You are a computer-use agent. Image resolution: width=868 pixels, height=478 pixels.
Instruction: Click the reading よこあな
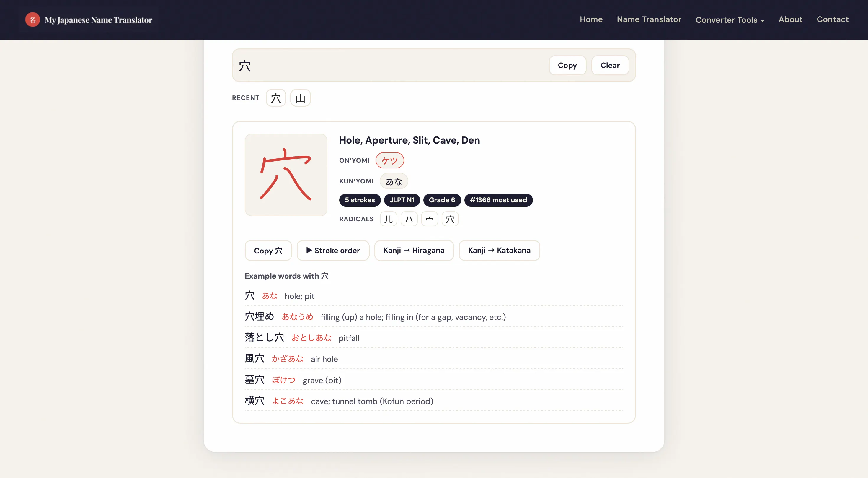pos(288,401)
